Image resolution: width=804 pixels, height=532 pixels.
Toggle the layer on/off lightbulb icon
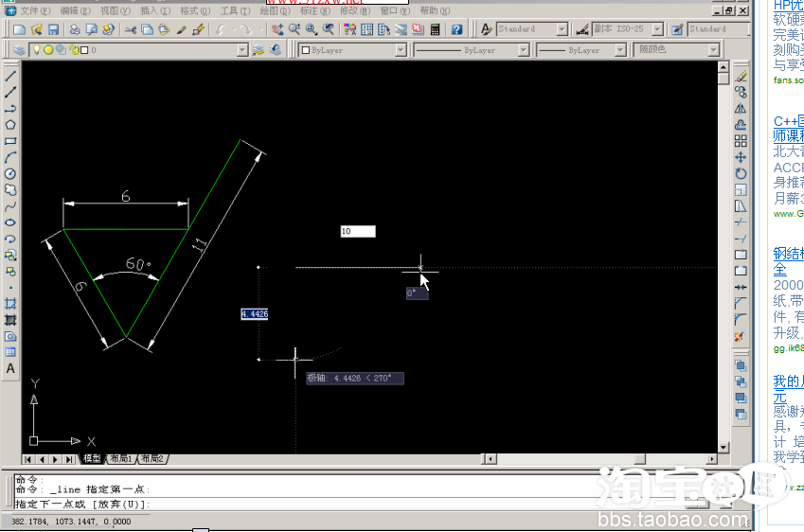[37, 49]
